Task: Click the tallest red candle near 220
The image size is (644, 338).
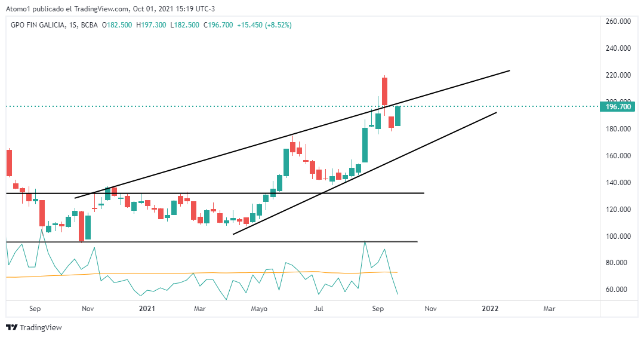Action: click(385, 91)
